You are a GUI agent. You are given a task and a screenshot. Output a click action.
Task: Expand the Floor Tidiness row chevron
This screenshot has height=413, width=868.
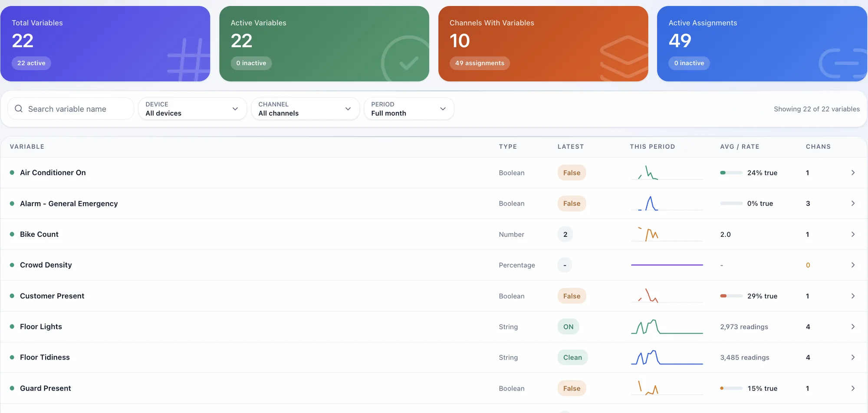853,357
